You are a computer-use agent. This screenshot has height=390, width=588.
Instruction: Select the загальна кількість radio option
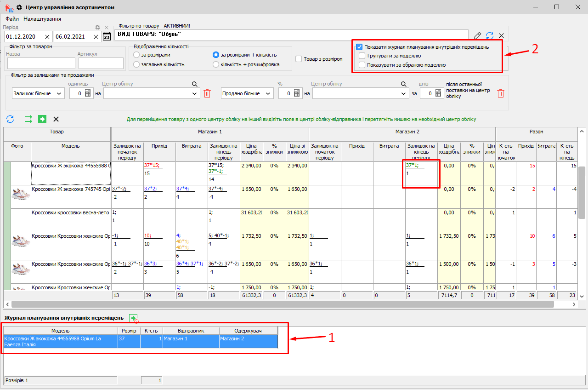click(x=136, y=64)
